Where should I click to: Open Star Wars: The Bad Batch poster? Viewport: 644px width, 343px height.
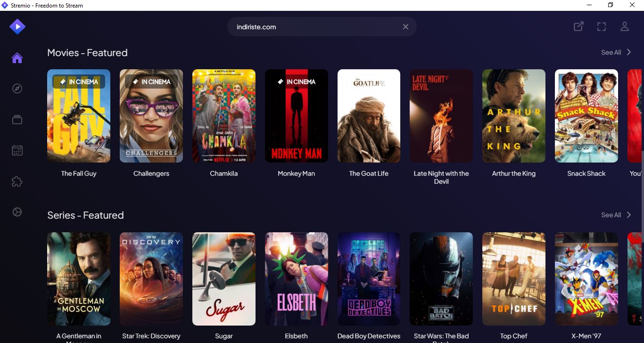[441, 278]
